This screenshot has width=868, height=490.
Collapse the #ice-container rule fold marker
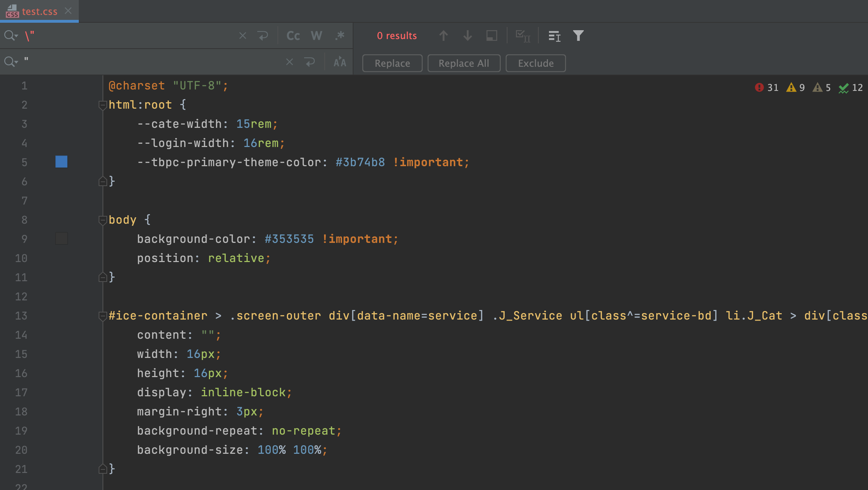tap(103, 316)
